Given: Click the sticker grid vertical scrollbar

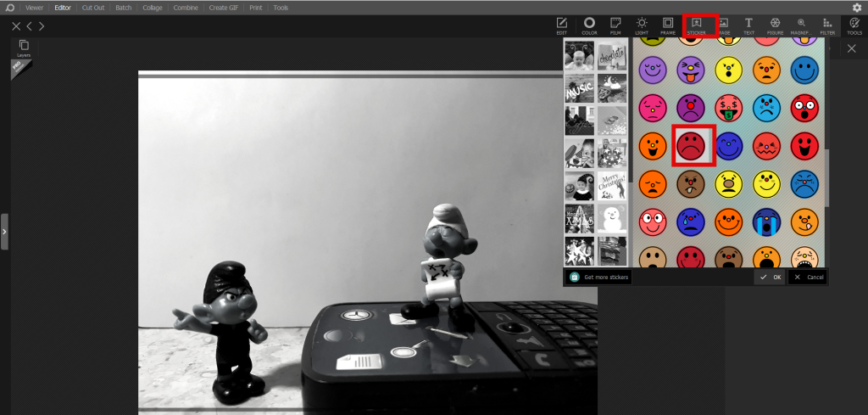Looking at the screenshot, I should (827, 178).
